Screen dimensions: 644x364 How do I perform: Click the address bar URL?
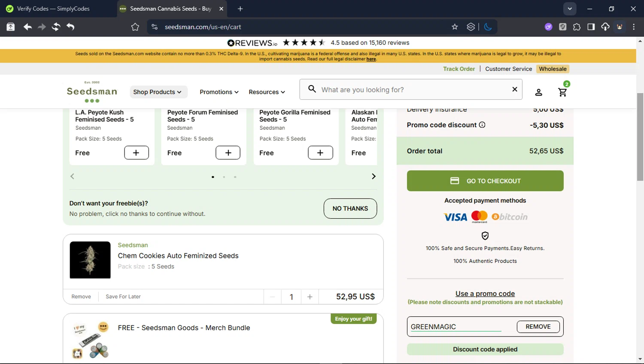click(203, 27)
